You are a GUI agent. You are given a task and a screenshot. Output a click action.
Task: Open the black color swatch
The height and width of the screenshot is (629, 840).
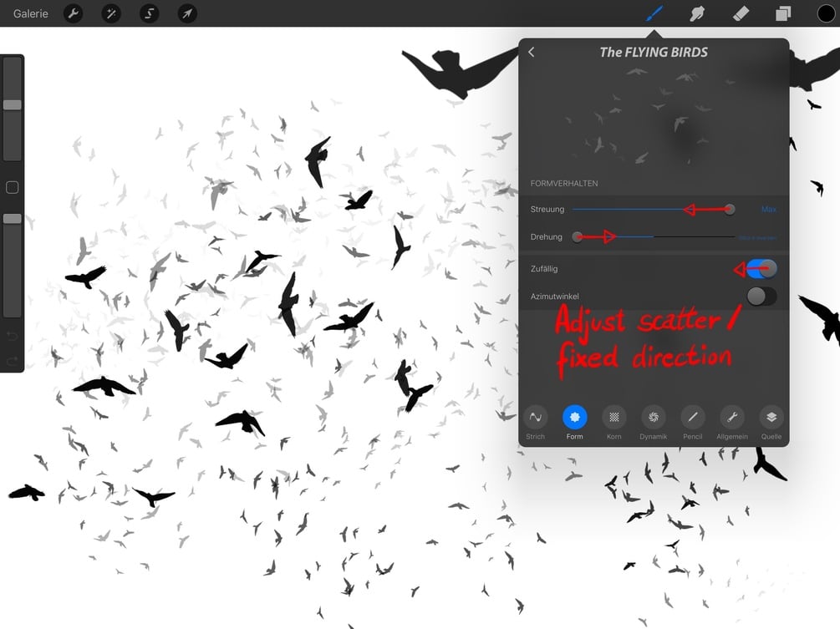tap(826, 13)
